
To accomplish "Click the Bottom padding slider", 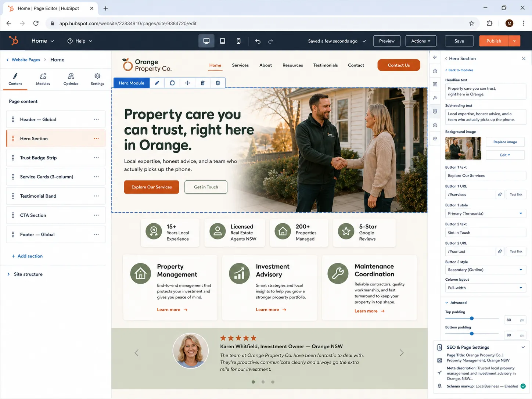I will click(x=472, y=334).
